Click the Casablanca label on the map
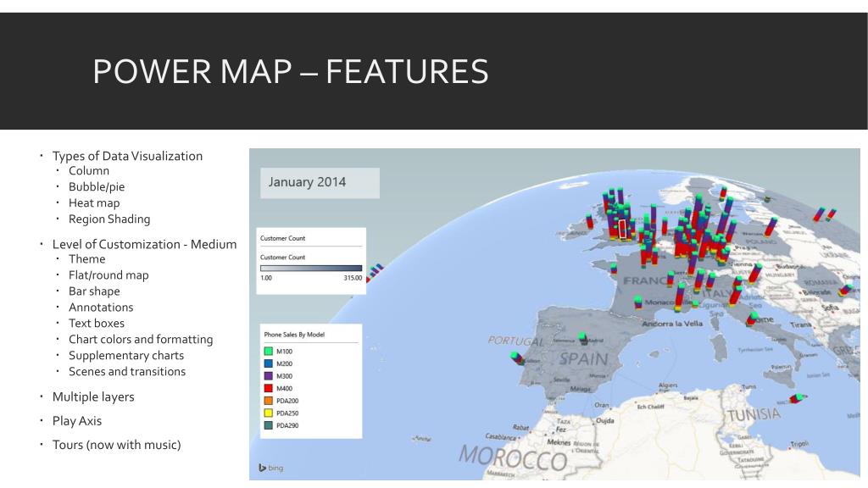 (500, 436)
